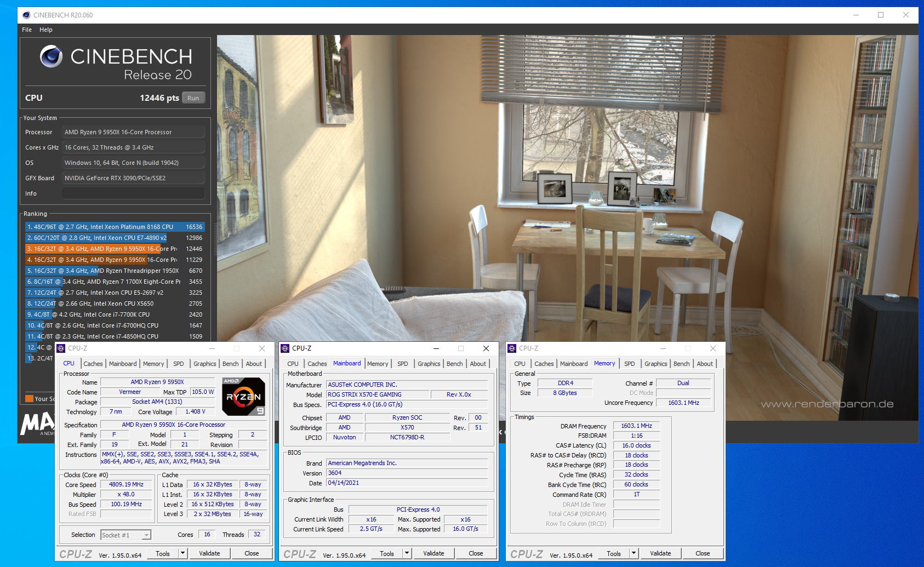The image size is (924, 567).
Task: Select ranking row scoring 11229
Action: 115,260
